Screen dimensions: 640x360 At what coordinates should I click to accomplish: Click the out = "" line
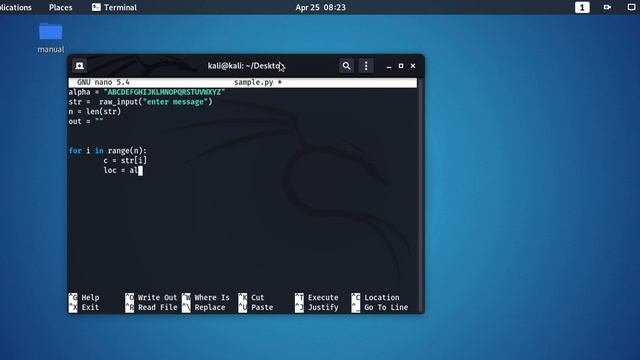86,122
